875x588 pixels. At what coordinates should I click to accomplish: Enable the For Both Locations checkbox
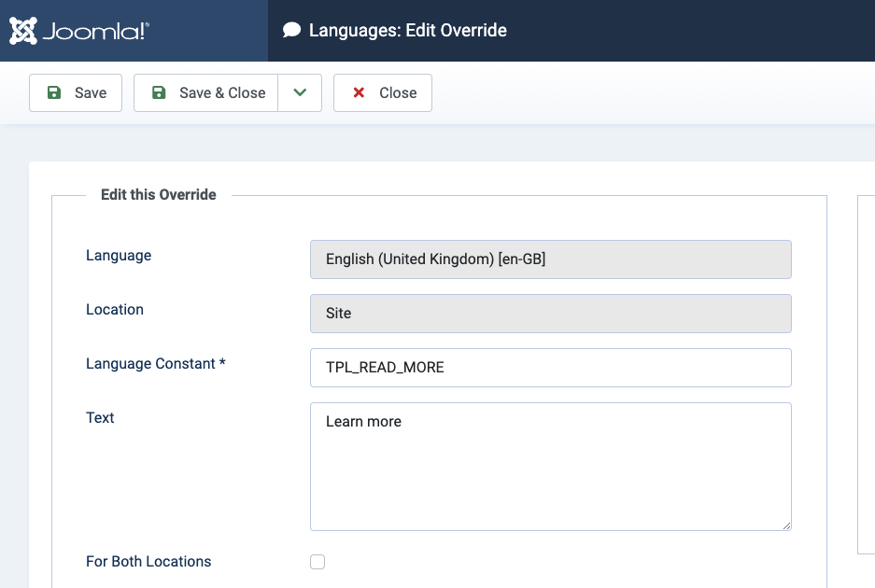pos(318,562)
